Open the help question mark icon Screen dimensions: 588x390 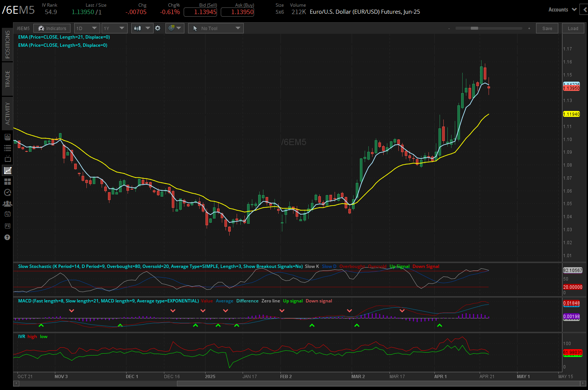tap(7, 237)
